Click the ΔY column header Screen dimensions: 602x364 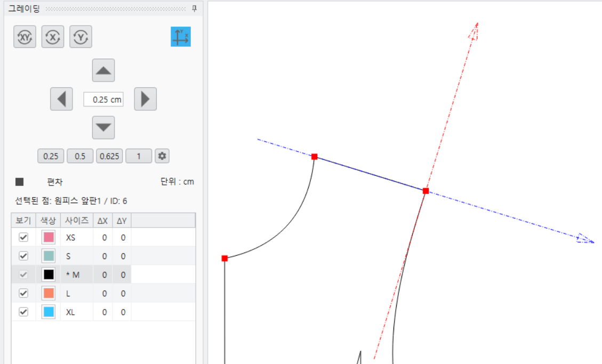click(122, 221)
